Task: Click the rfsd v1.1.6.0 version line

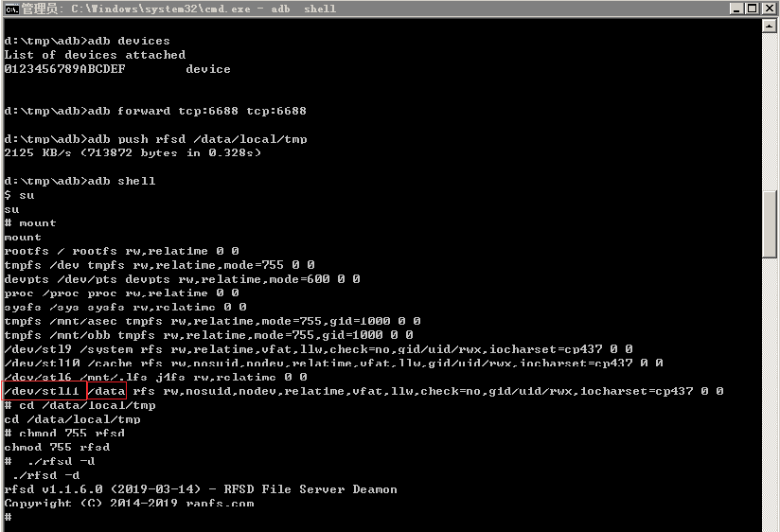Action: [200, 489]
